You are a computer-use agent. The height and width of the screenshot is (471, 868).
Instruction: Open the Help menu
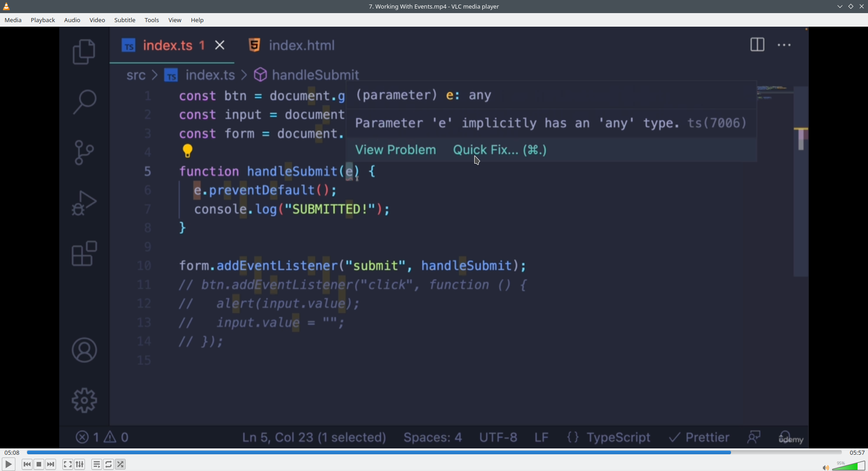pyautogui.click(x=198, y=20)
